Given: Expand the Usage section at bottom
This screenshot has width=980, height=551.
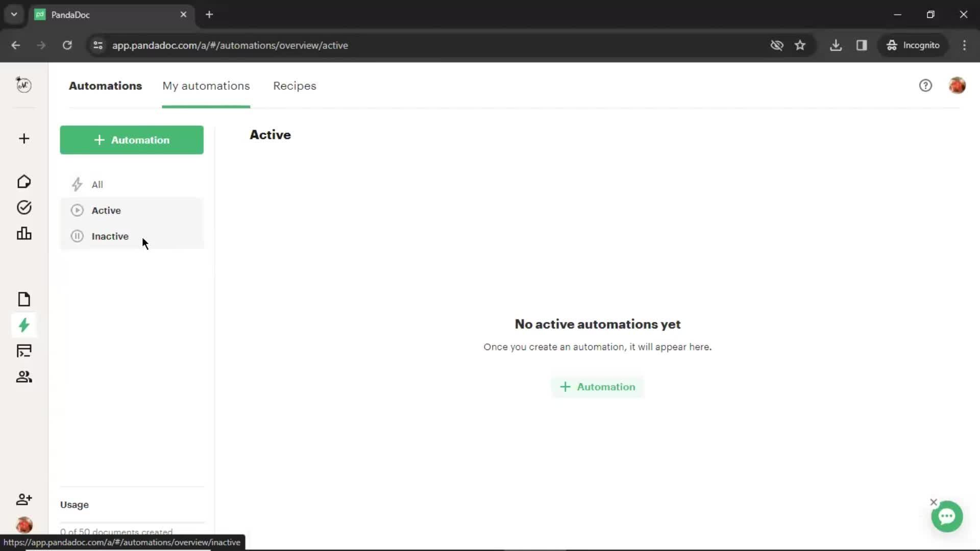Looking at the screenshot, I should point(74,504).
